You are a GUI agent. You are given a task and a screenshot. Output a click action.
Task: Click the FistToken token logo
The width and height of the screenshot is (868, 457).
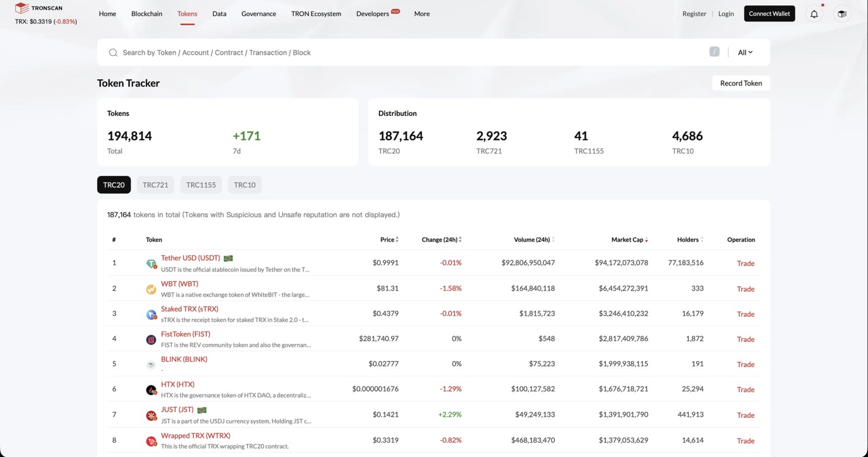151,340
